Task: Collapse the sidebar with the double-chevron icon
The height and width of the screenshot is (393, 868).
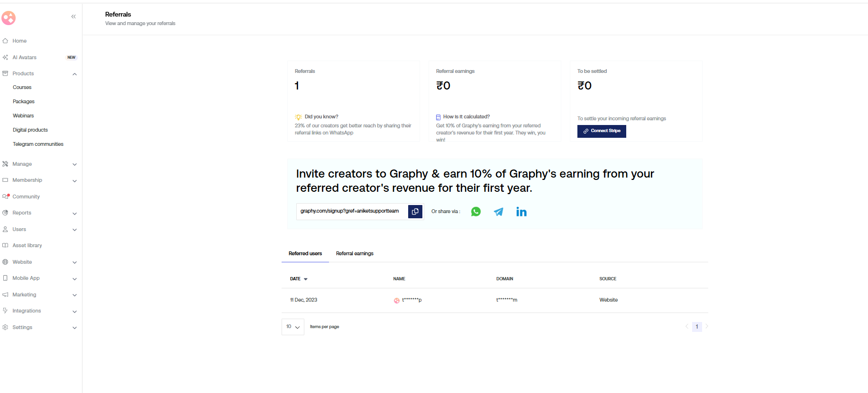Action: click(x=73, y=17)
